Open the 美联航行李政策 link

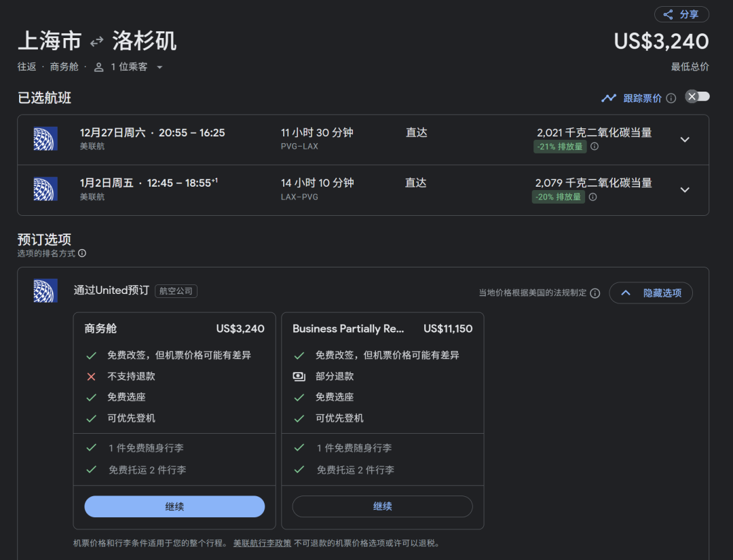pyautogui.click(x=262, y=543)
